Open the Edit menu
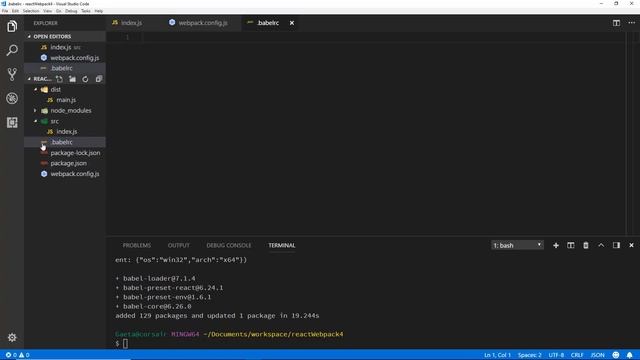This screenshot has width=640, height=360. 16,11
